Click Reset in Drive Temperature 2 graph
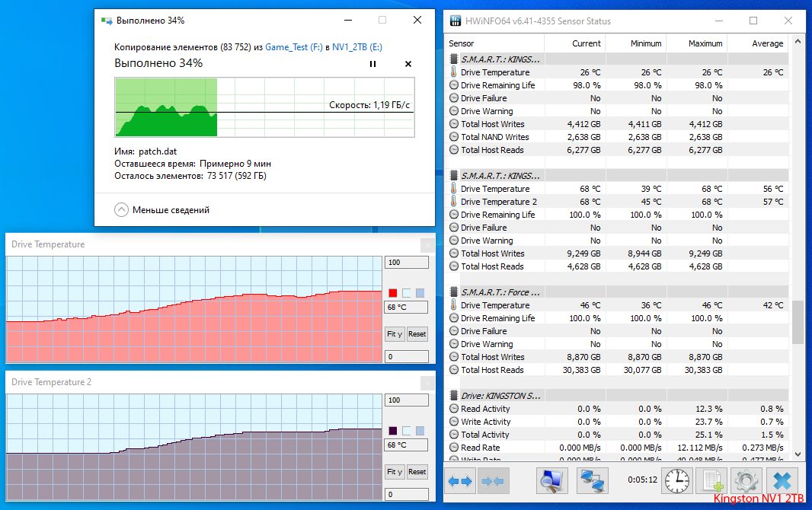The width and height of the screenshot is (812, 510). click(x=417, y=472)
